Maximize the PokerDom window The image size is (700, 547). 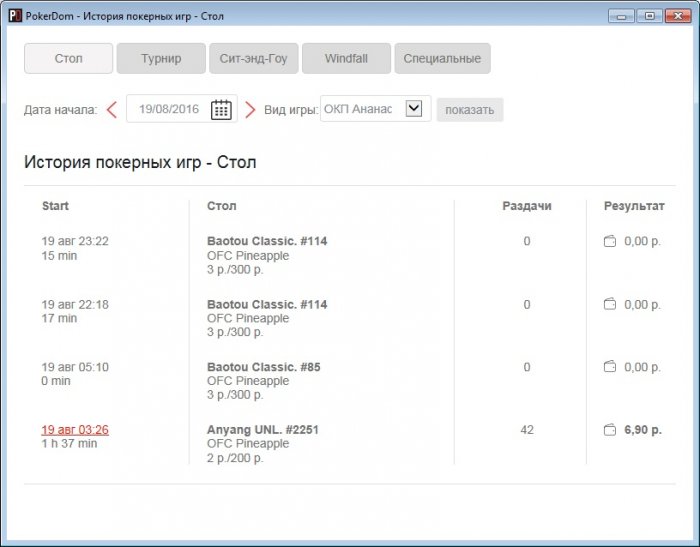(650, 15)
